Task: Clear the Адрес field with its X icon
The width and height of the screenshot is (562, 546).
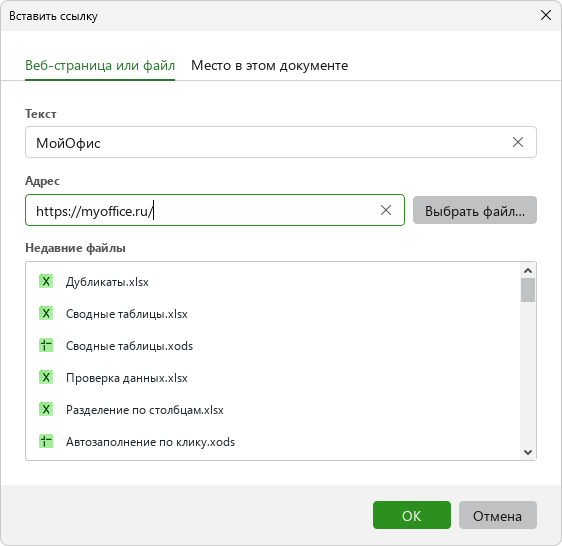Action: click(x=386, y=210)
